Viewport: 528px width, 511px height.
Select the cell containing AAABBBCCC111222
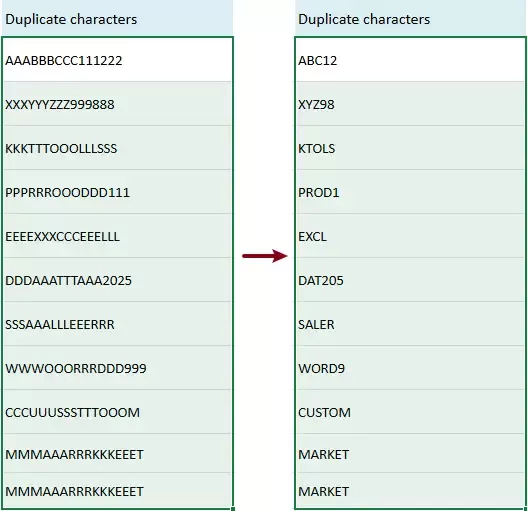pos(117,60)
